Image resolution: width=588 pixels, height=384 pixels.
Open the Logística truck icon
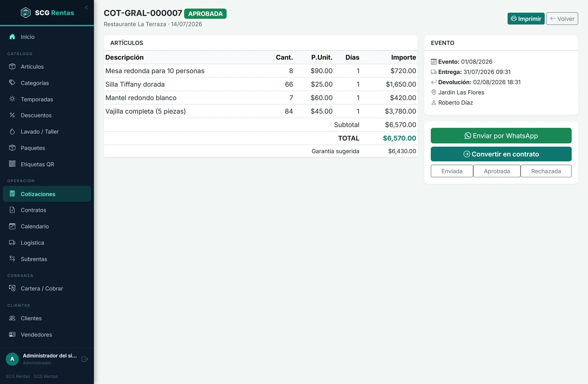pyautogui.click(x=12, y=243)
